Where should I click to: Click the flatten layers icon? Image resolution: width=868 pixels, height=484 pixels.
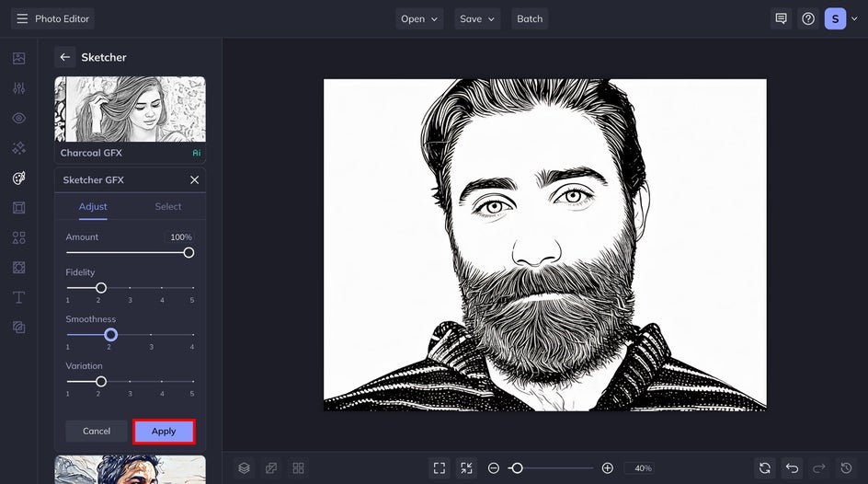point(271,468)
